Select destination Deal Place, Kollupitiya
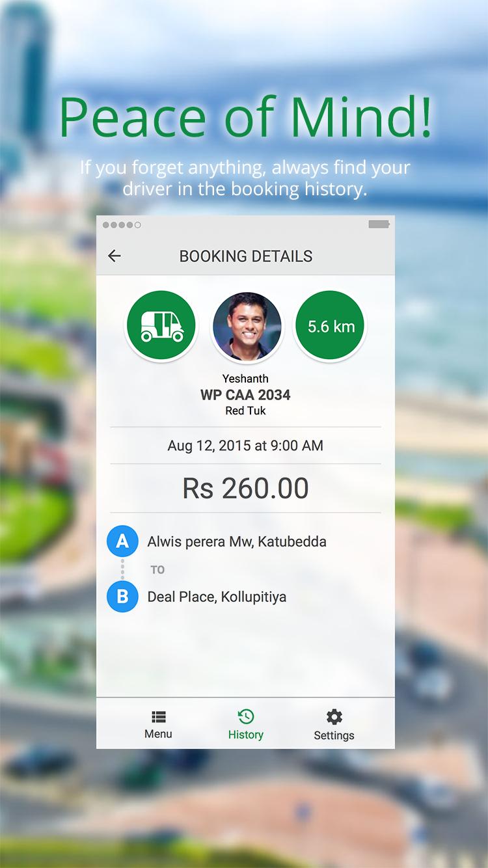Viewport: 488px width, 868px height. 217,597
